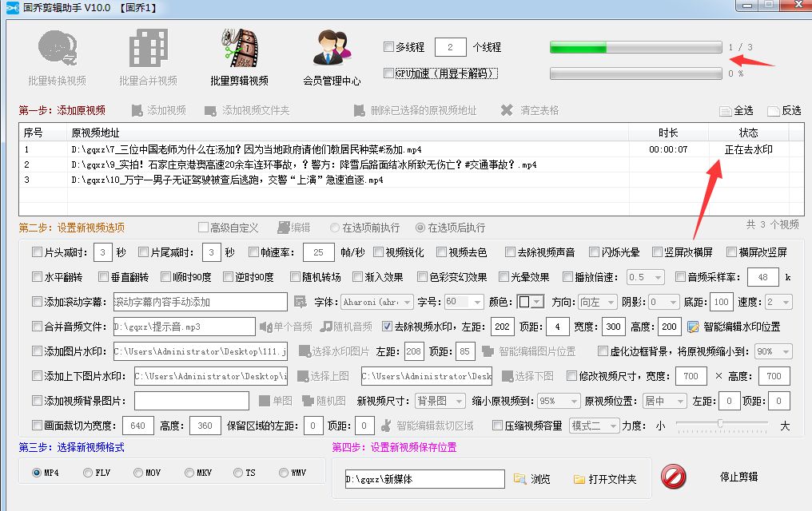Click the 停止剪辑 text button
This screenshot has width=812, height=511.
tap(738, 477)
